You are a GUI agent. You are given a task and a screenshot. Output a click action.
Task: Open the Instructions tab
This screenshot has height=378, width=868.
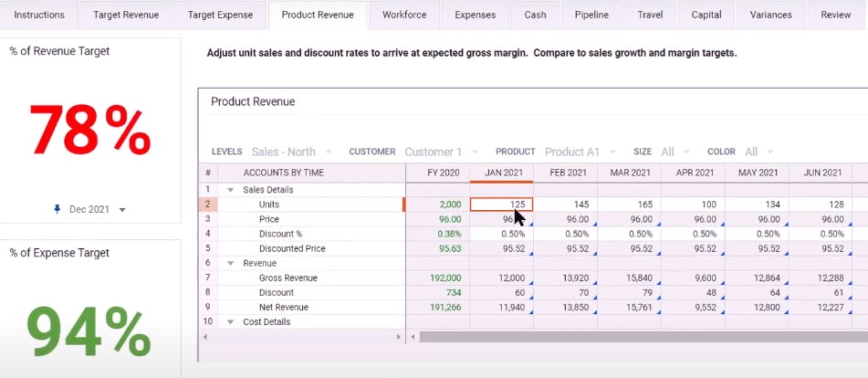tap(39, 15)
